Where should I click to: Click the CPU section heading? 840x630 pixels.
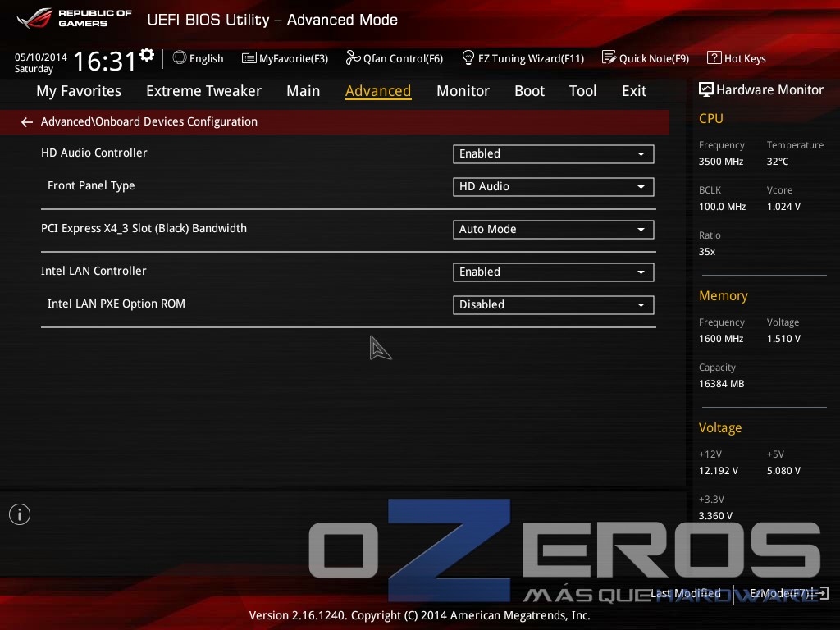pos(711,118)
